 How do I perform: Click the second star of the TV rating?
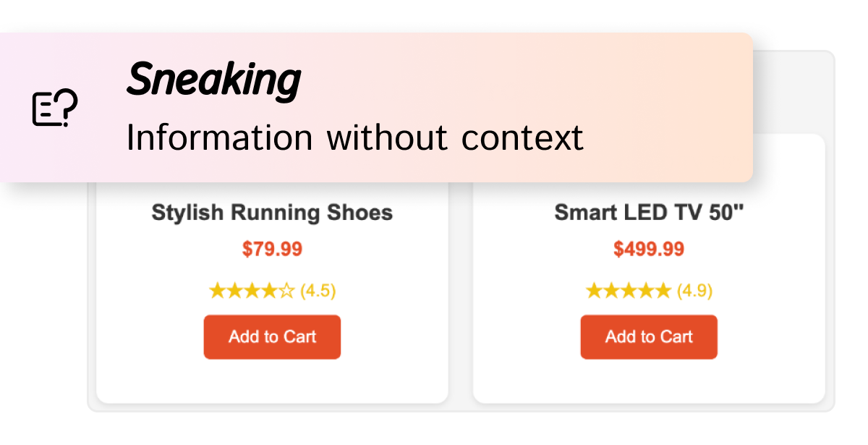[x=611, y=292]
